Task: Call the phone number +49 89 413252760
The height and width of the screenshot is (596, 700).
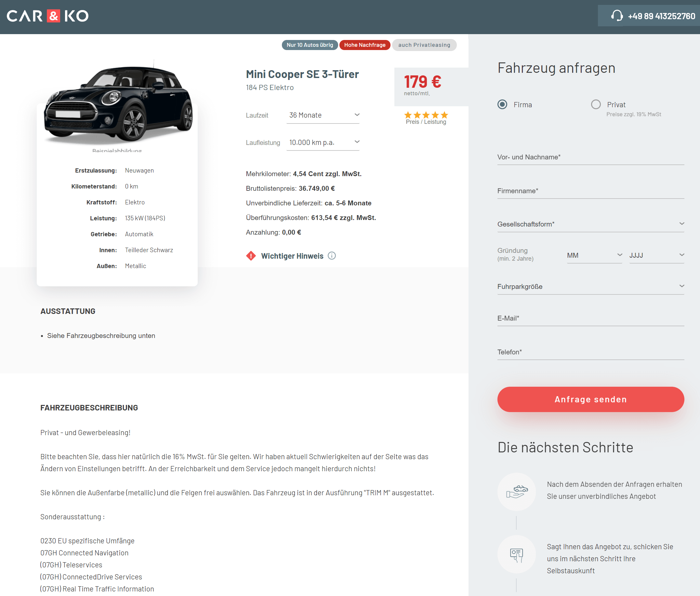Action: click(x=661, y=16)
